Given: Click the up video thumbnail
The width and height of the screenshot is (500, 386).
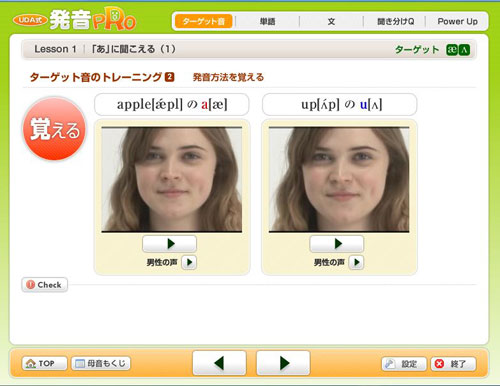Looking at the screenshot, I should pos(339,179).
